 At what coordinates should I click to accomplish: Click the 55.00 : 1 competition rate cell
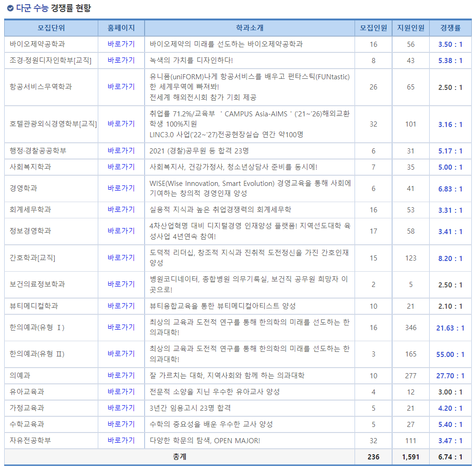(451, 354)
